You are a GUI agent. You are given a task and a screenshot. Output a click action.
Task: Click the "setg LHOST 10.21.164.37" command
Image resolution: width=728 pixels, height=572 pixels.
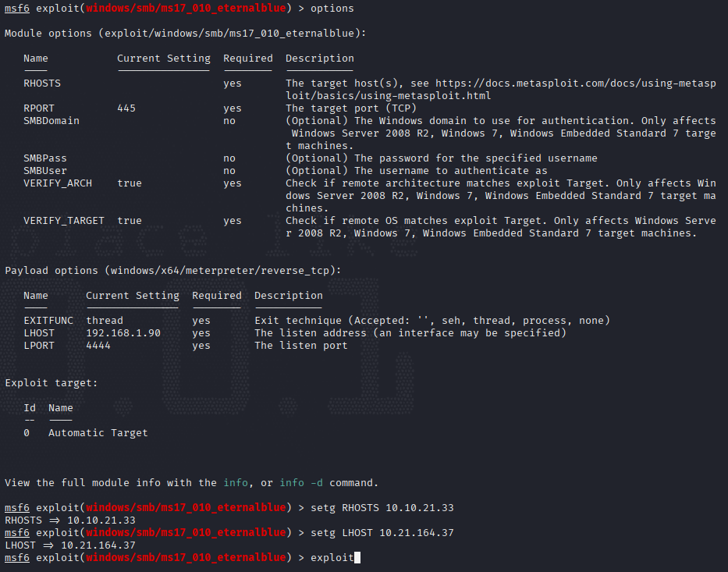(x=382, y=533)
